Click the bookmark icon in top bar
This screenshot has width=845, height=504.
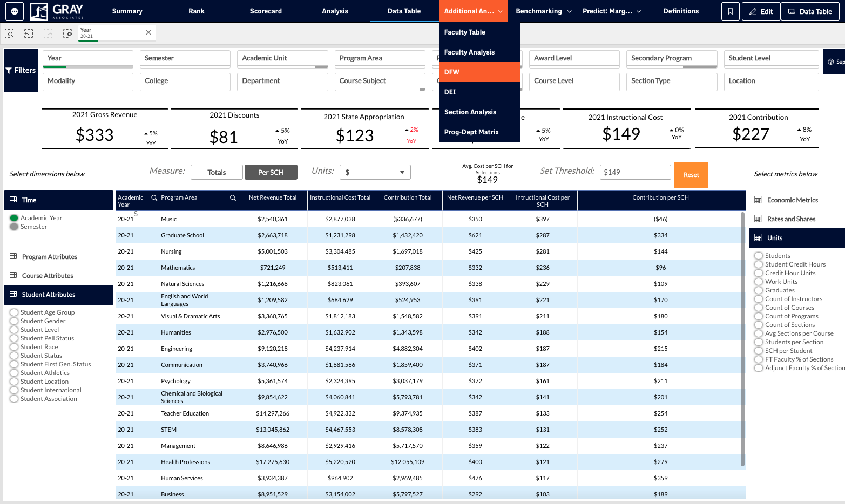[730, 11]
